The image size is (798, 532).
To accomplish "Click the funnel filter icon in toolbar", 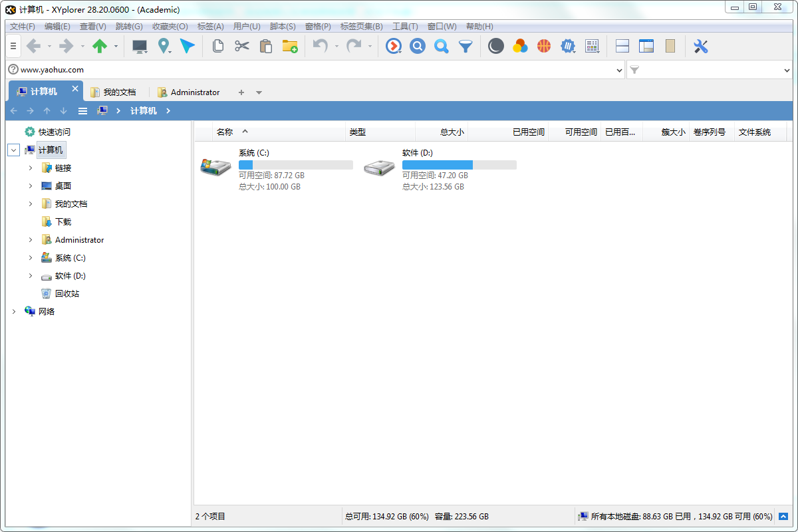I will click(x=465, y=46).
